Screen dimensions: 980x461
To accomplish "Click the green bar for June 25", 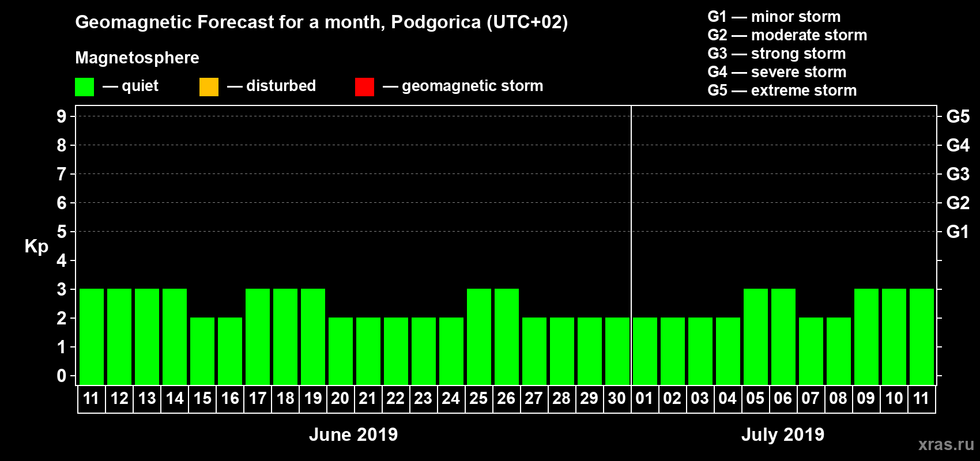I will [479, 337].
